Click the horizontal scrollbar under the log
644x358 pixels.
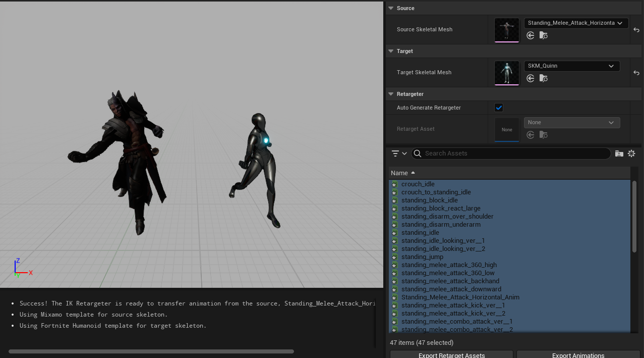click(x=151, y=351)
